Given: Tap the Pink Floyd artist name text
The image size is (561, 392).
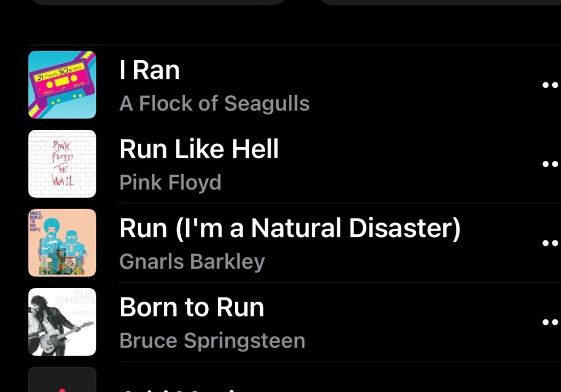Looking at the screenshot, I should (170, 182).
